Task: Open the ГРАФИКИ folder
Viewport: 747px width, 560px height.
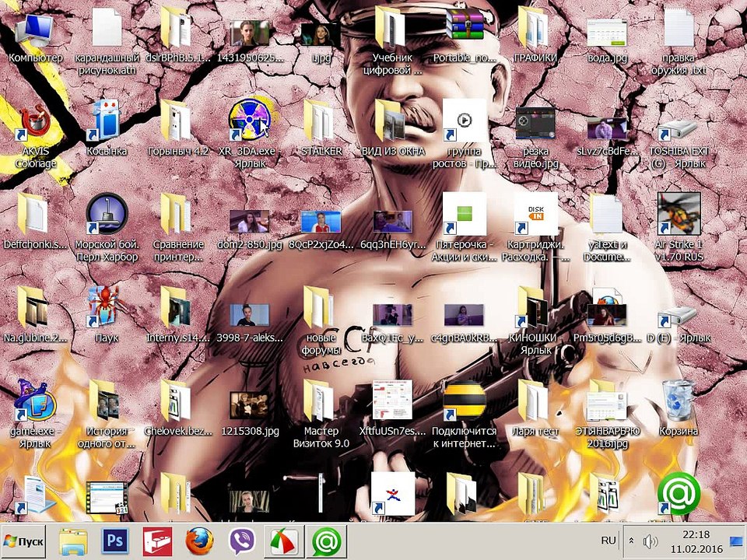Action: click(535, 28)
